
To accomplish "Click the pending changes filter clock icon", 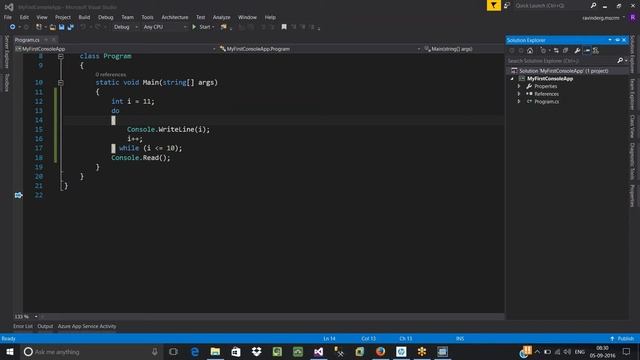I will point(543,51).
